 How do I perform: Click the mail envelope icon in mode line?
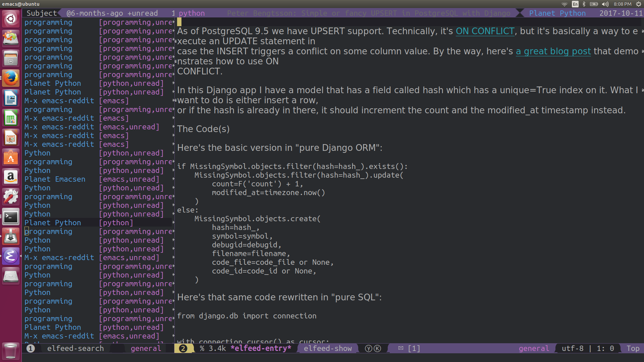[x=400, y=348]
